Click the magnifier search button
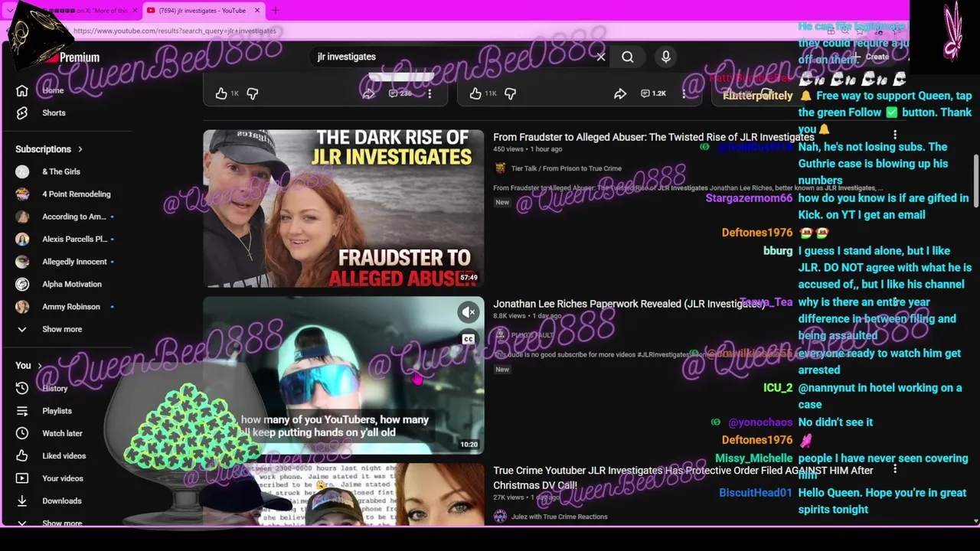The image size is (980, 551). pyautogui.click(x=628, y=57)
